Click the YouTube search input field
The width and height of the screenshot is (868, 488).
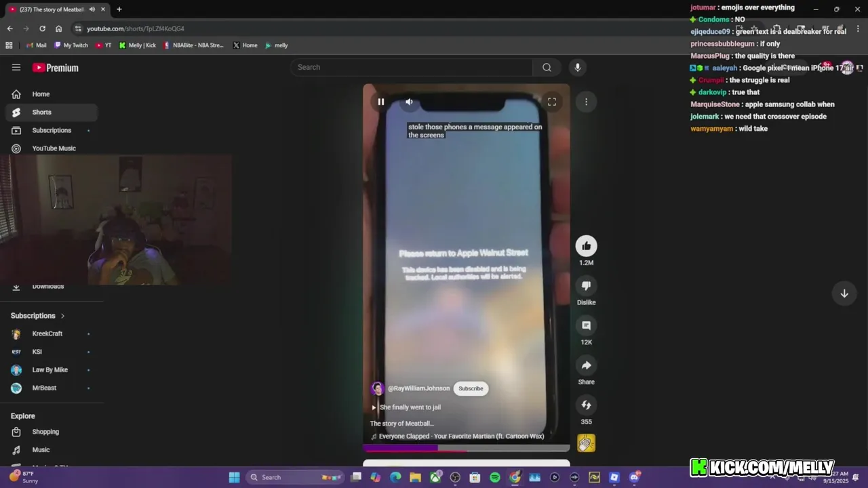tap(412, 67)
